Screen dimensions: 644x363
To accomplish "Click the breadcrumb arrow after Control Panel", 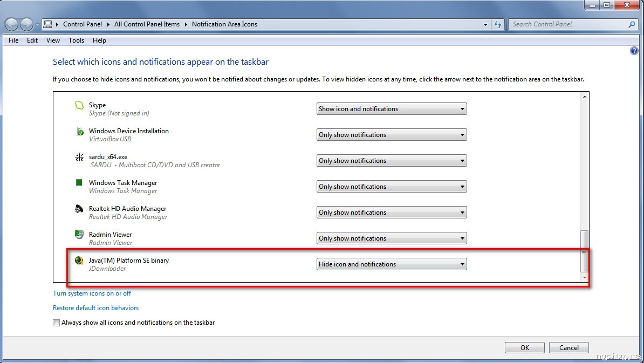I will (x=108, y=24).
